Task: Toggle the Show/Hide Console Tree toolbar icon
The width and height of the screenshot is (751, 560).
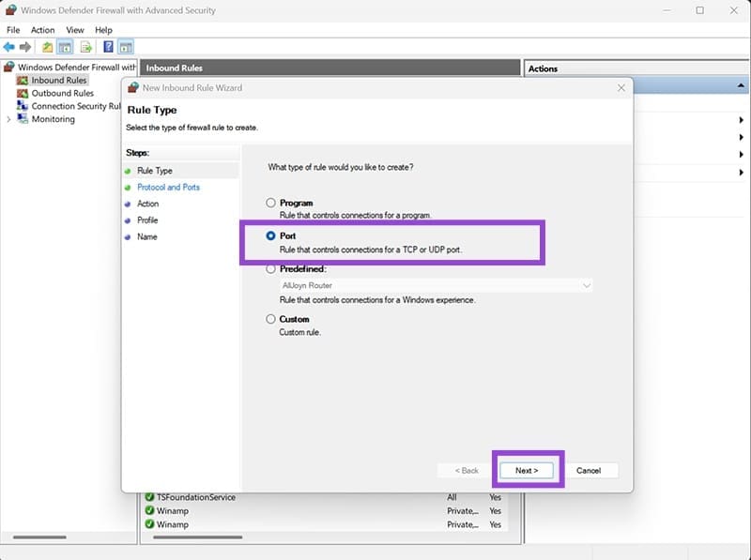Action: [x=63, y=46]
